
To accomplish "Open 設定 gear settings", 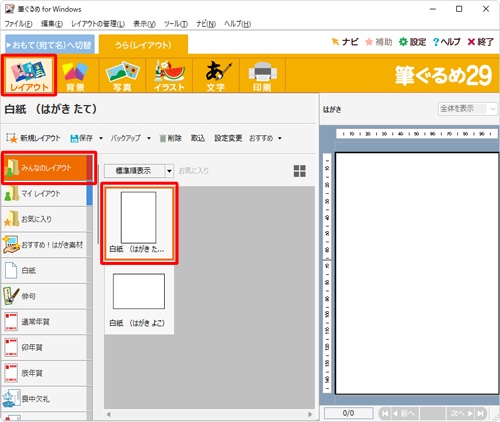I will point(413,42).
